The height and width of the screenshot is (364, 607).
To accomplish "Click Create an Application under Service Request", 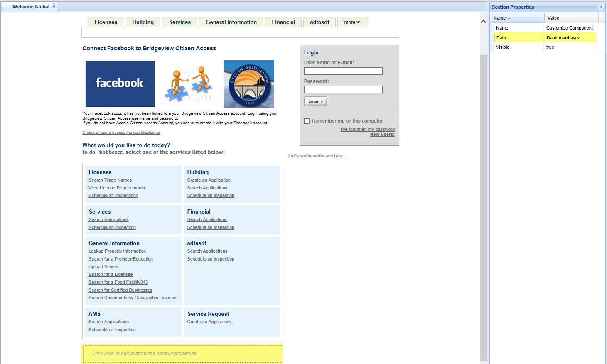I will [x=209, y=322].
